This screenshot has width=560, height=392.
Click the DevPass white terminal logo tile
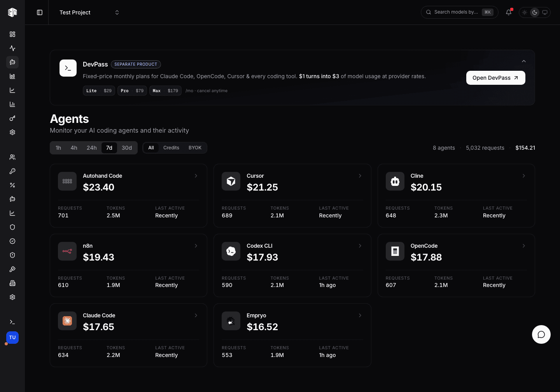(68, 68)
